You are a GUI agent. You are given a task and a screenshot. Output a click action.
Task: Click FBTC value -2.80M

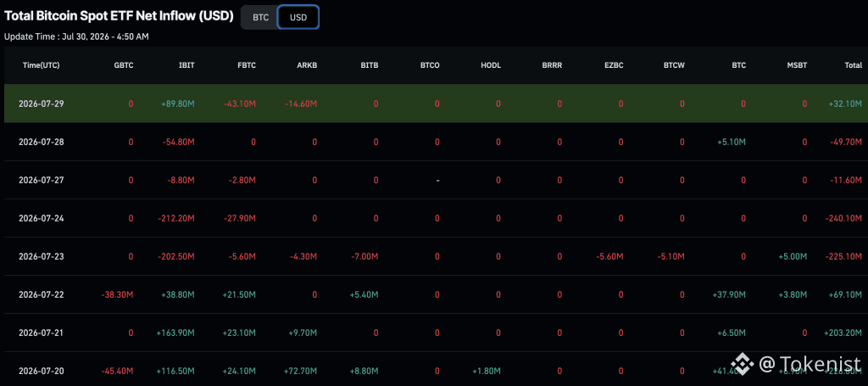pyautogui.click(x=243, y=180)
